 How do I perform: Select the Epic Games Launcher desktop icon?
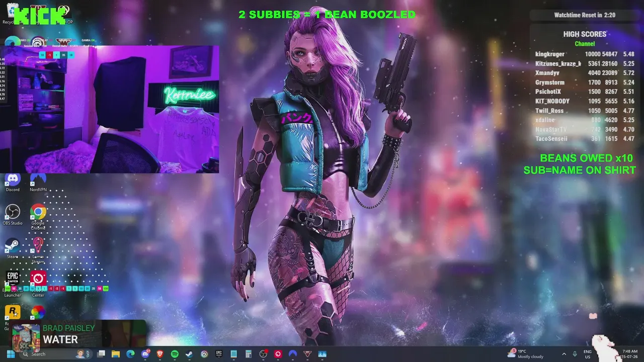13,284
